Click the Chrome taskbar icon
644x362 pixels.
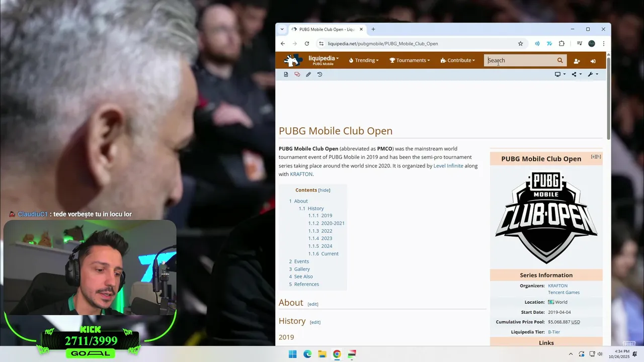click(x=337, y=354)
